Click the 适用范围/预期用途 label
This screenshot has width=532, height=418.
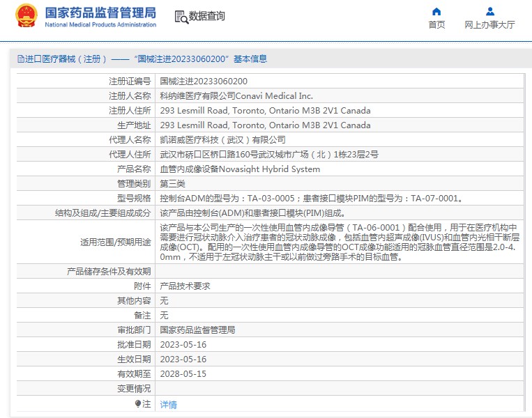pyautogui.click(x=115, y=242)
